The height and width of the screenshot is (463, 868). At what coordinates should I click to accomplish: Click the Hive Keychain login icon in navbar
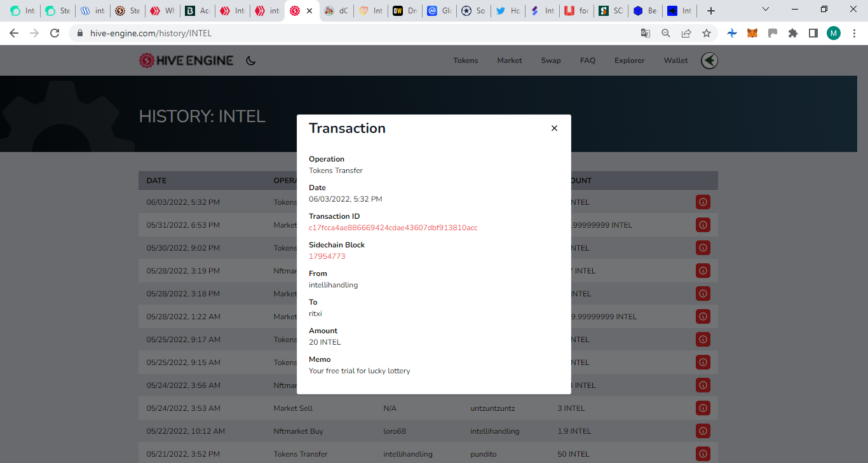(709, 60)
